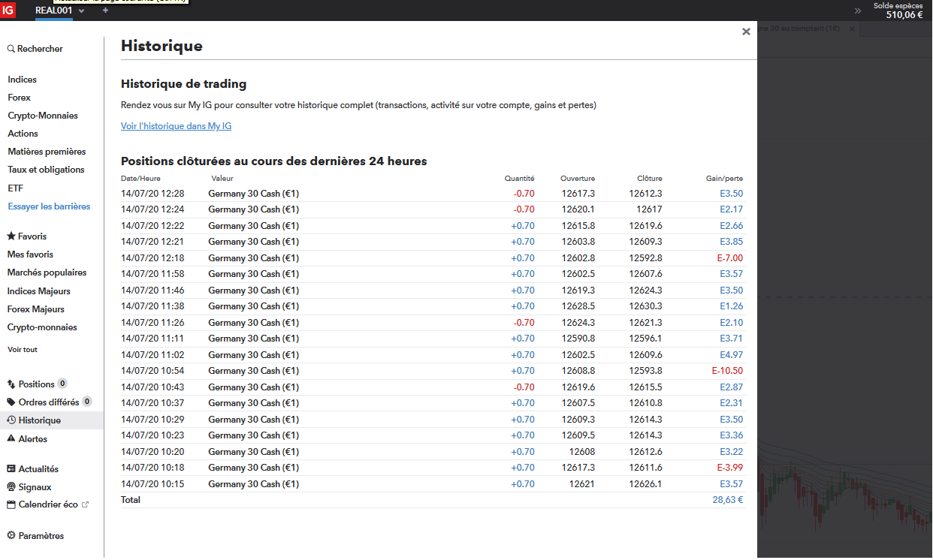This screenshot has width=933, height=560.
Task: Add a new workspace tab with plus
Action: pyautogui.click(x=105, y=11)
